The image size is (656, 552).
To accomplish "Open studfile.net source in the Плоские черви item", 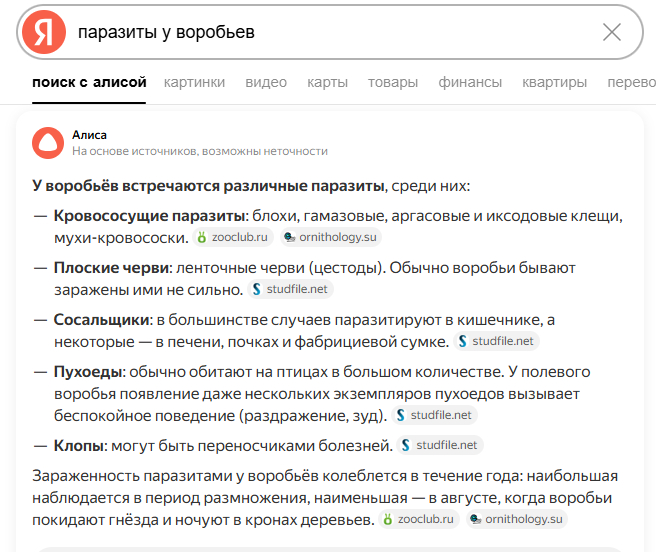I will tap(291, 290).
